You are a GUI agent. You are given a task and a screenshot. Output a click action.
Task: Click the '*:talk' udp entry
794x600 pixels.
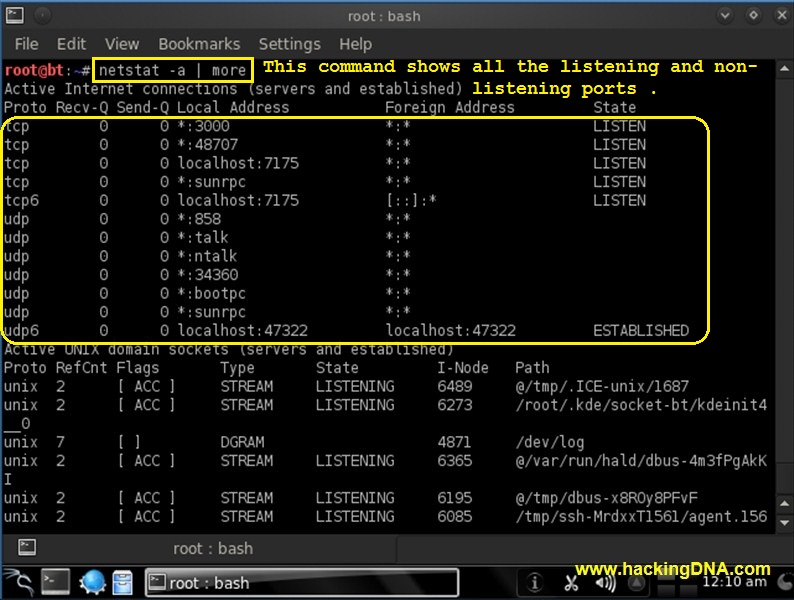pyautogui.click(x=203, y=237)
